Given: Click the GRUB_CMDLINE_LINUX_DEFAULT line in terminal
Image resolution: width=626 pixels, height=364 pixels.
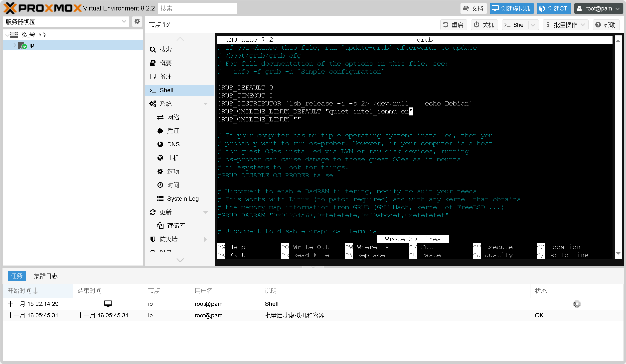Looking at the screenshot, I should 315,111.
